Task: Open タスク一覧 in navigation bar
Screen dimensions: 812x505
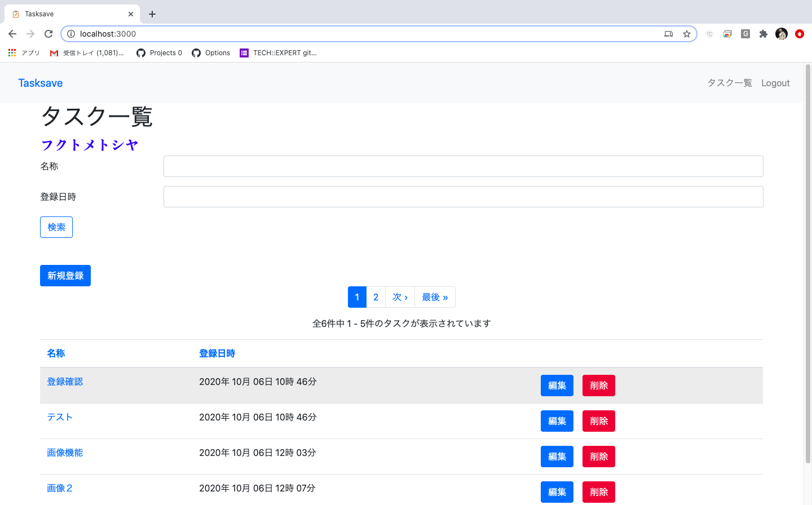Action: (730, 83)
